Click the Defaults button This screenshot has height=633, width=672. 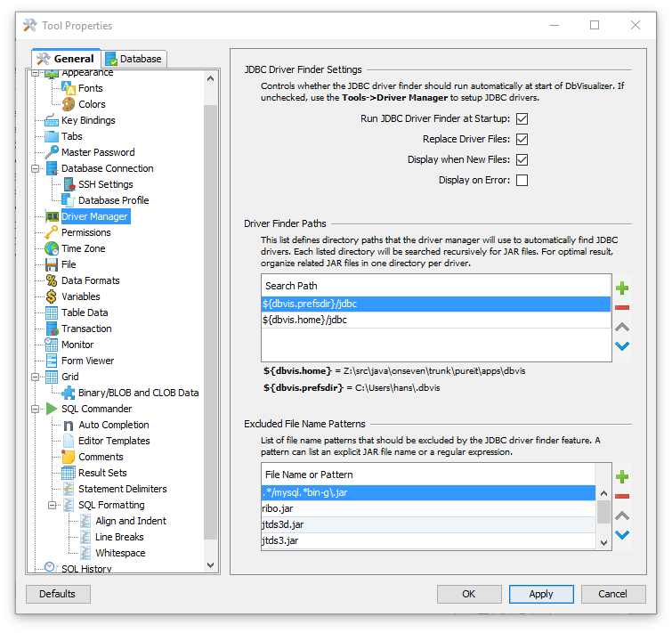pyautogui.click(x=58, y=594)
